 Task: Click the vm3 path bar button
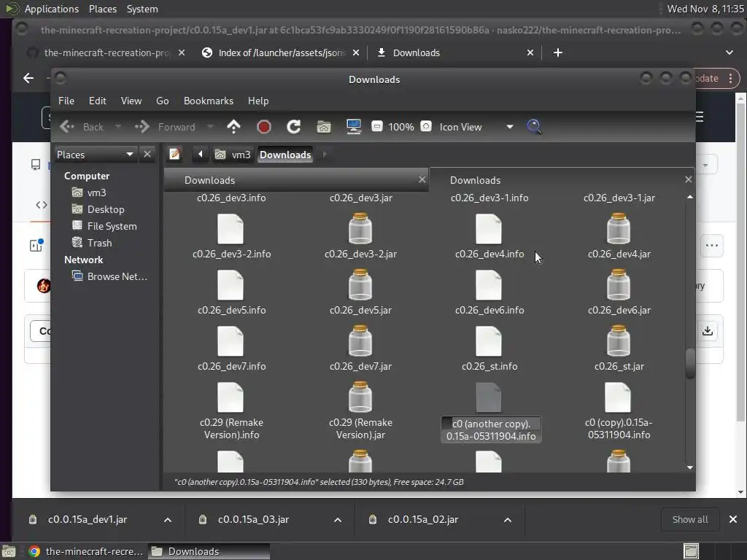(233, 155)
